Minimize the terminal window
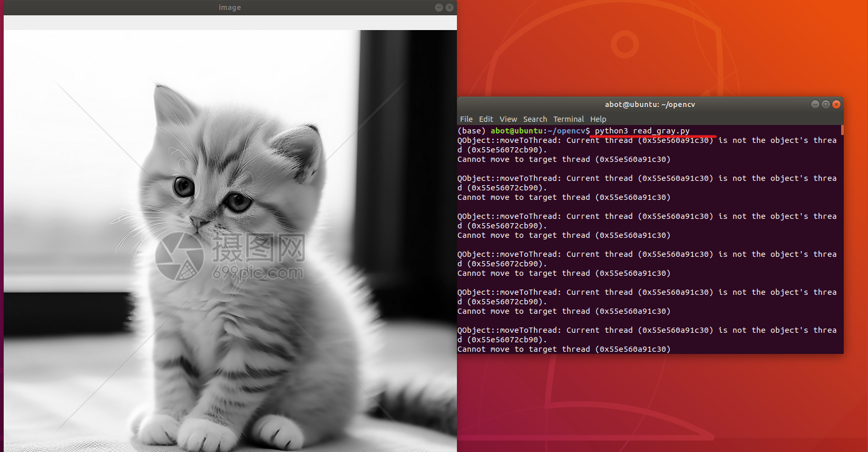 815,104
